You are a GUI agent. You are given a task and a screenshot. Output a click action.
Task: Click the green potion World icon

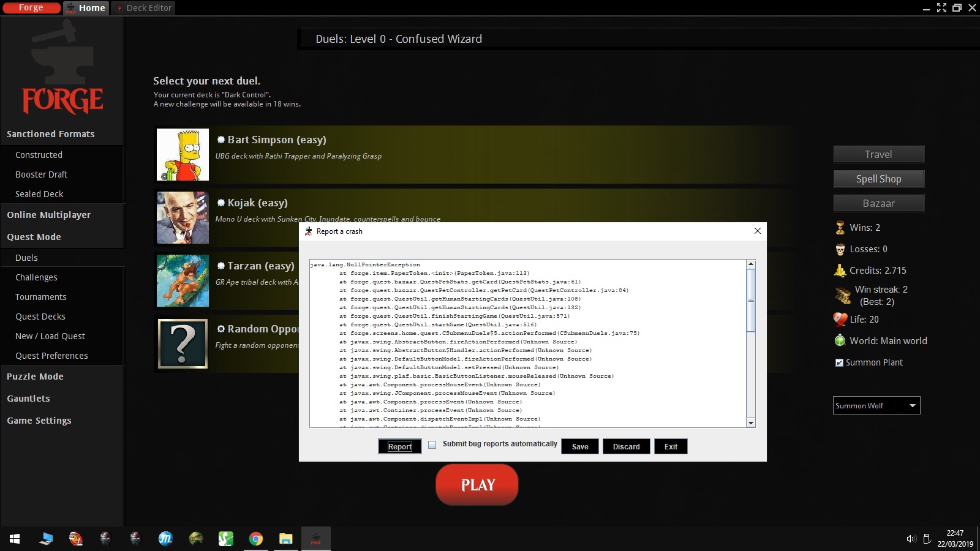(x=840, y=341)
